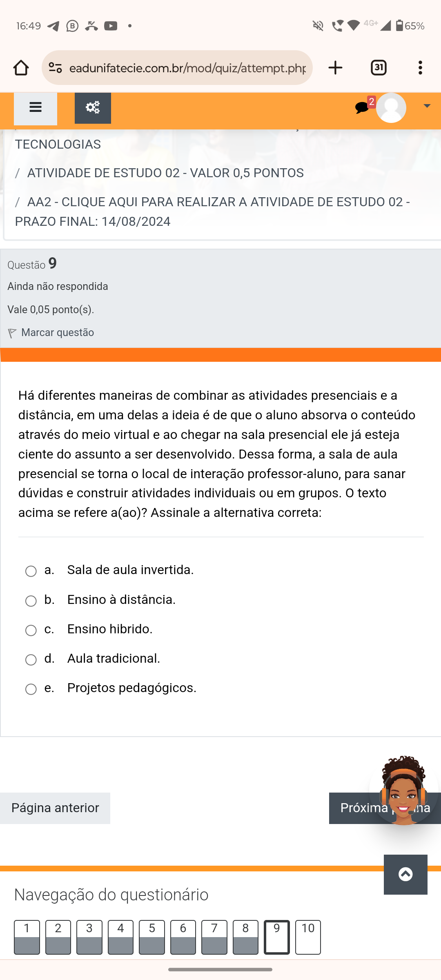
Task: Flag with Marcar questão link
Action: 57,333
